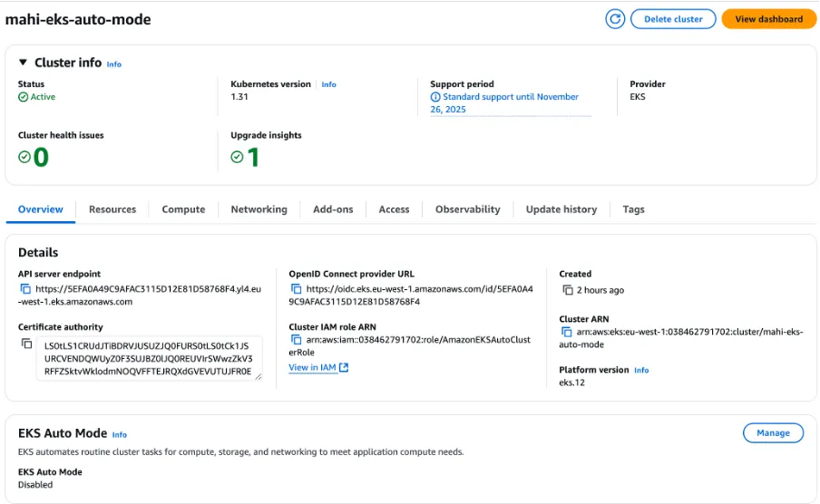
Task: Open the Observability tab
Action: coord(467,209)
